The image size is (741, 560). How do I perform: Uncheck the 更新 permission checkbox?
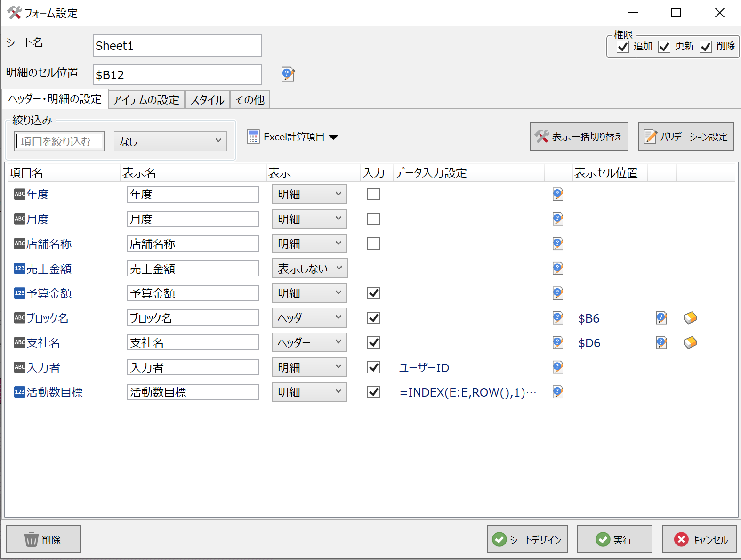664,47
